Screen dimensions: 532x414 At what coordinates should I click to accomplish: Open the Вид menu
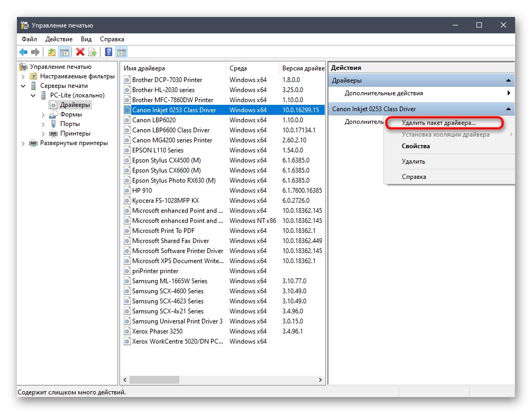coord(86,39)
